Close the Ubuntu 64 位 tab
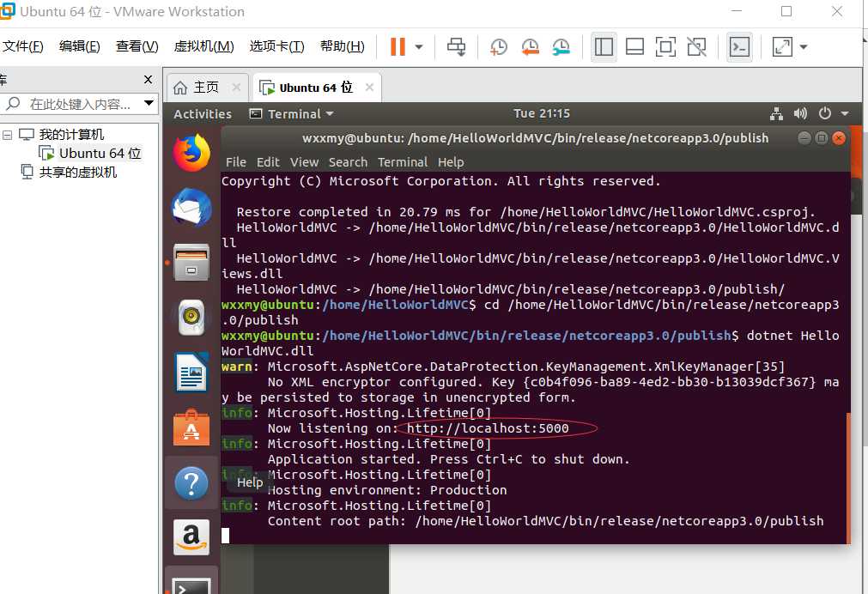 [x=369, y=88]
